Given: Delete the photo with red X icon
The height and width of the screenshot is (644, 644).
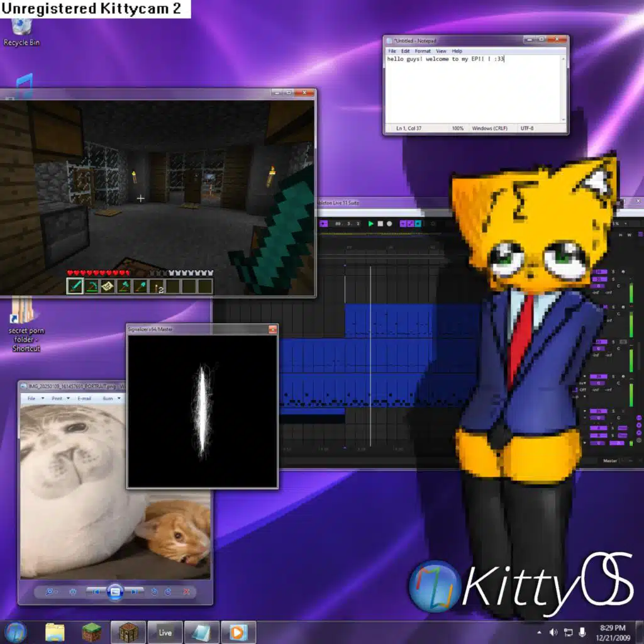Looking at the screenshot, I should 186,591.
